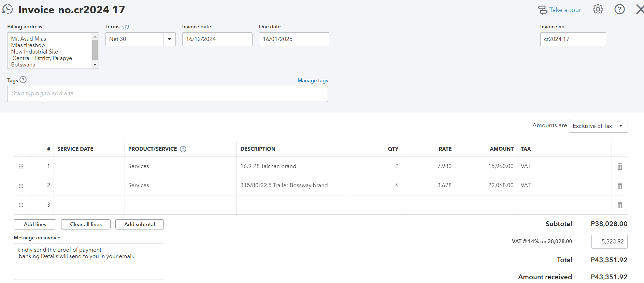Click the Take a tour link
This screenshot has width=644, height=283.
(565, 10)
